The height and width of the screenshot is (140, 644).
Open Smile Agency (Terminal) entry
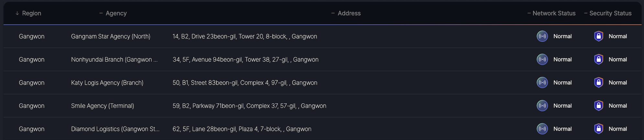point(103,106)
